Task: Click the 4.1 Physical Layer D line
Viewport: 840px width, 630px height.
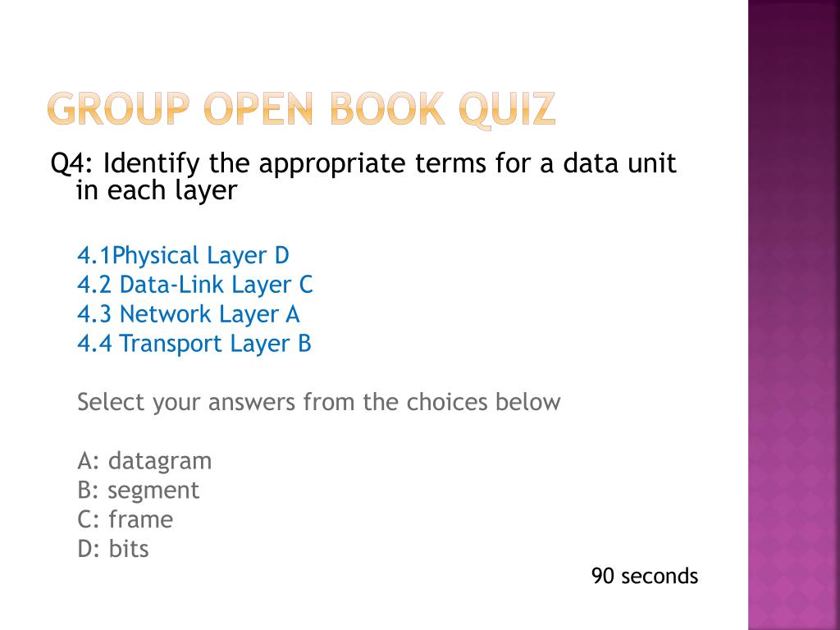Action: click(x=183, y=256)
